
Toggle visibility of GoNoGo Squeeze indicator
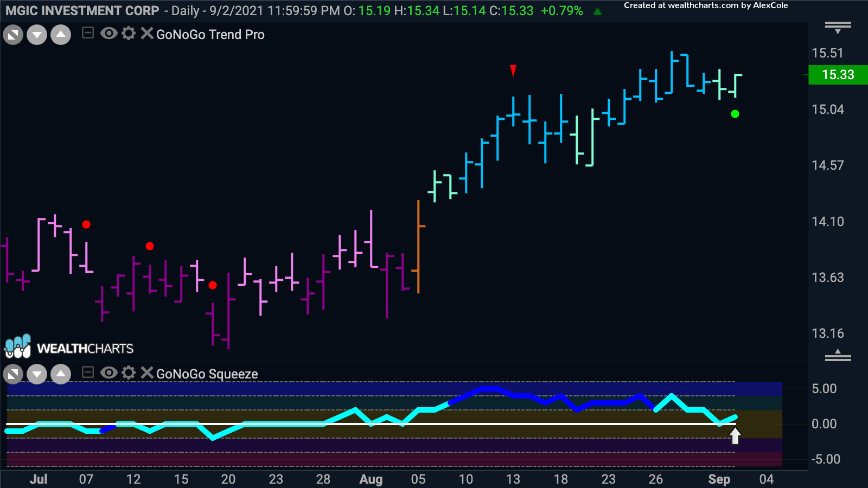coord(108,373)
